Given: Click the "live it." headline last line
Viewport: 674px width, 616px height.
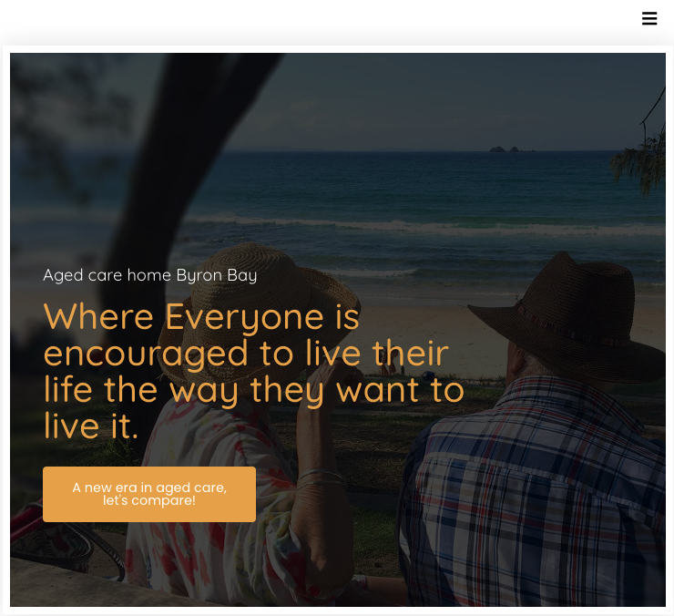Looking at the screenshot, I should pos(91,426).
